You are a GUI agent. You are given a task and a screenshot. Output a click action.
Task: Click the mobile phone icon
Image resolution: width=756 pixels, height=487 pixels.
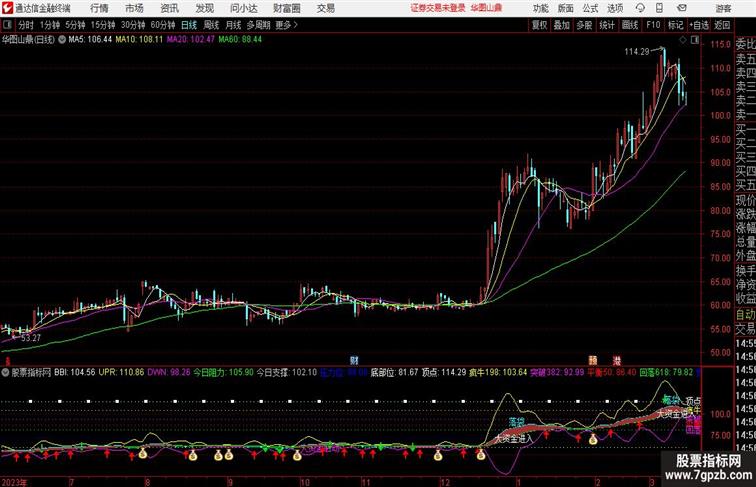(659, 8)
